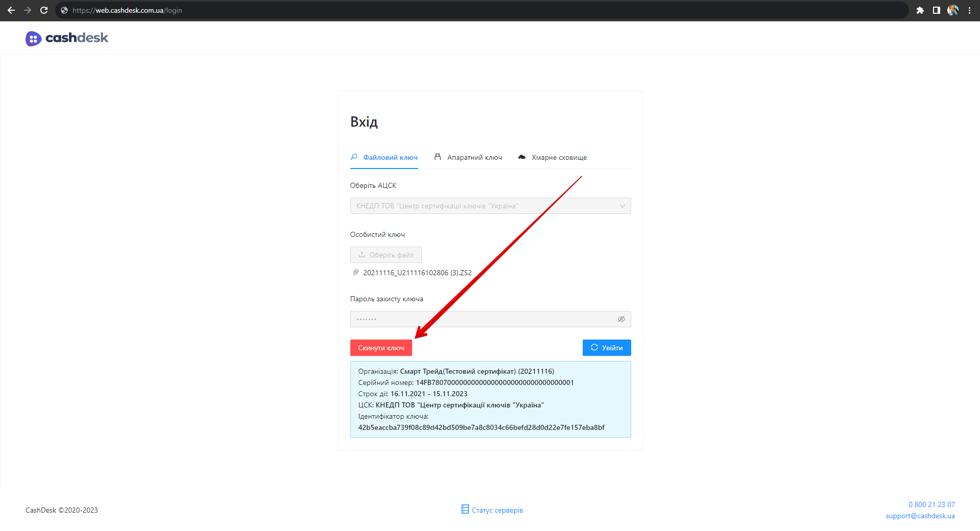The image size is (980, 531).
Task: Click the browser profile avatar
Action: pyautogui.click(x=952, y=10)
